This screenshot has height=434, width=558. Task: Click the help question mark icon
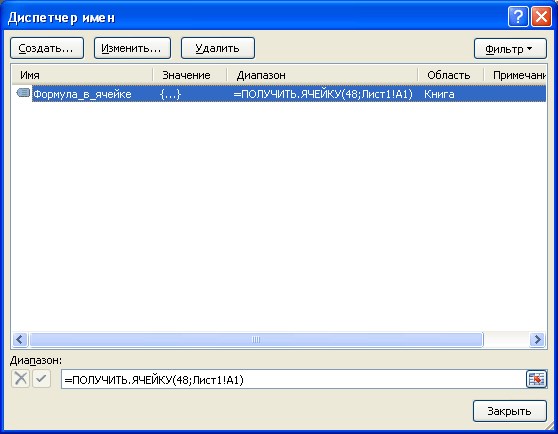click(518, 17)
